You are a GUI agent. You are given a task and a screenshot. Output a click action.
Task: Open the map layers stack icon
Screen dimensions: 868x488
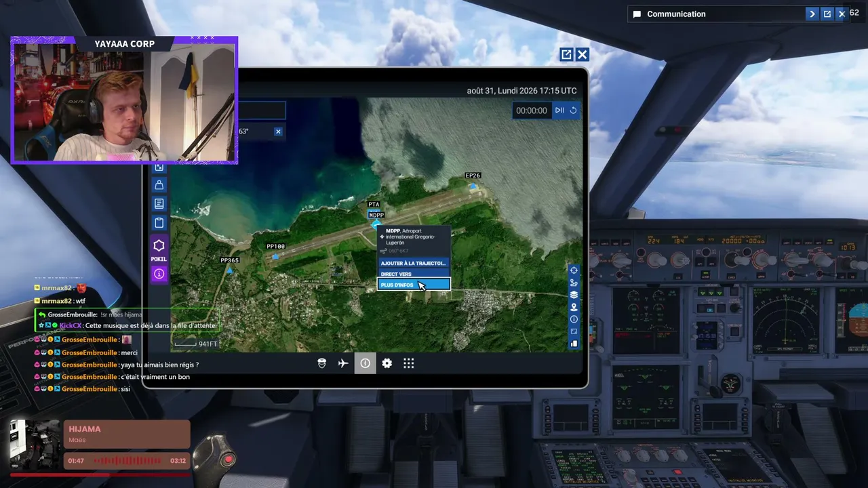[x=574, y=295]
